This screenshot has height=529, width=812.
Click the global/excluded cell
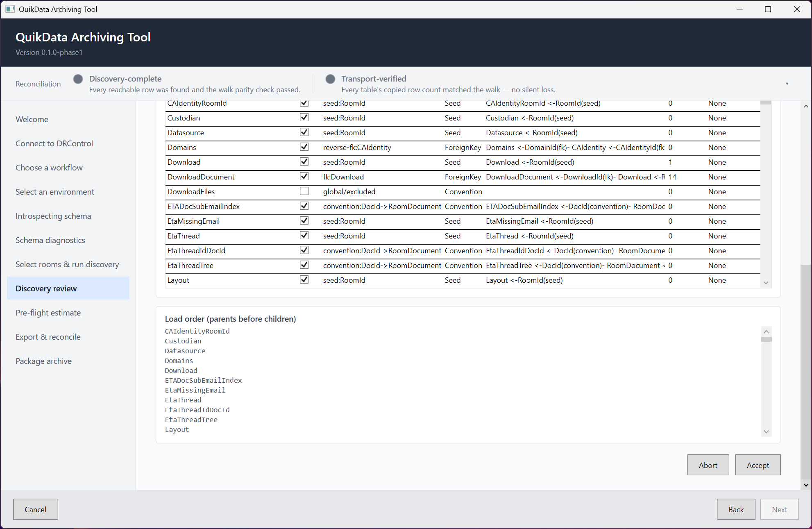point(349,191)
